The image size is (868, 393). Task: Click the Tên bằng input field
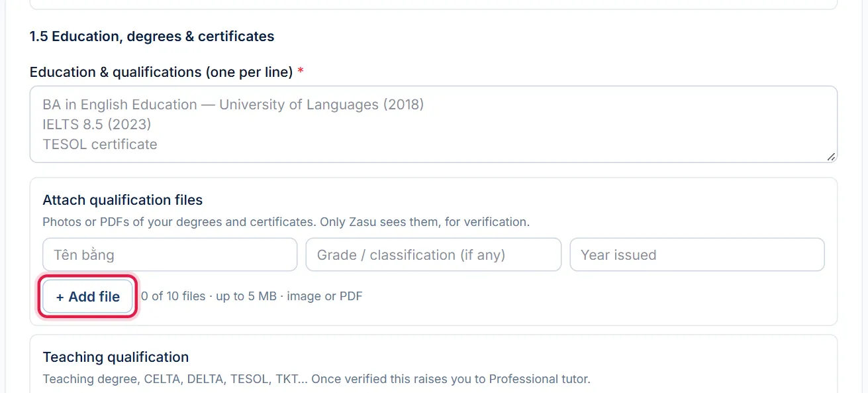[x=170, y=254]
